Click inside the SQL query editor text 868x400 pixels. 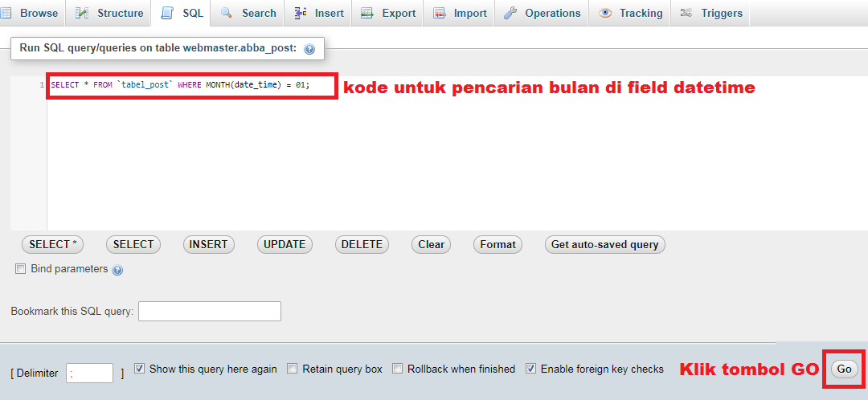click(x=180, y=85)
